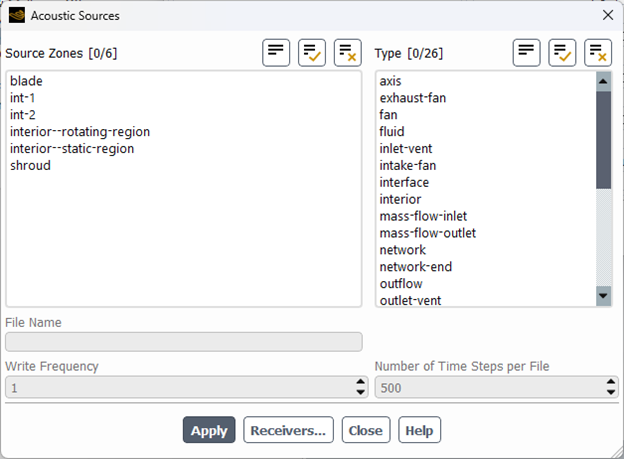Screen dimensions: 624x459
Task: Select all Types with checkmark icon
Action: [x=562, y=53]
